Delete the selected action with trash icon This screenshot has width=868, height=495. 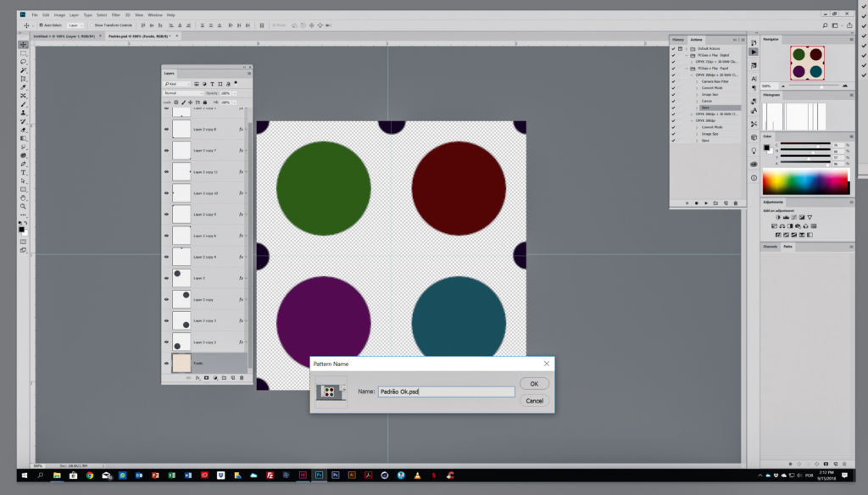tap(736, 203)
